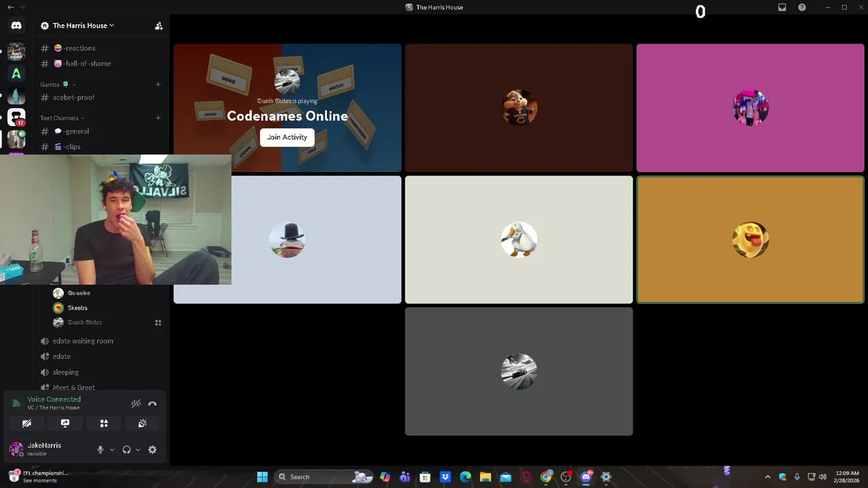Start an activity from voice panel
The height and width of the screenshot is (488, 868).
(x=104, y=424)
